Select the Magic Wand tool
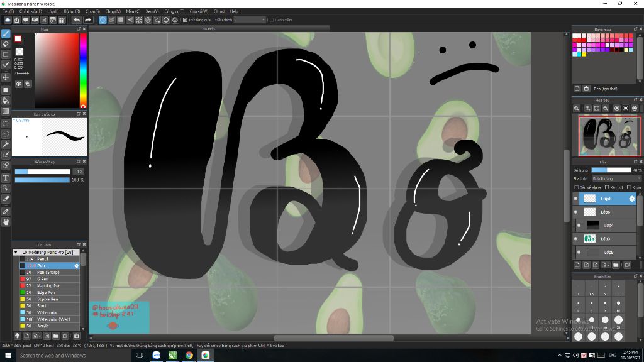Screen dimensions: 644x362 point(6,145)
